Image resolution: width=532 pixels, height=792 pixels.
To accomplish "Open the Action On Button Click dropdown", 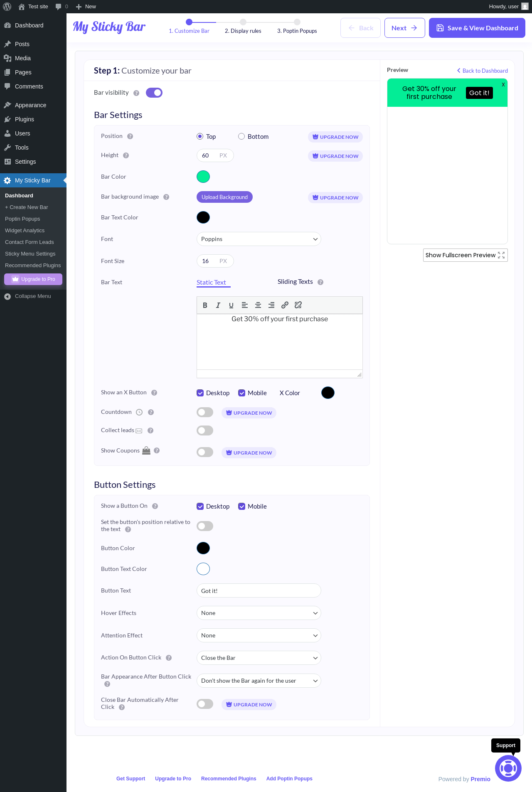I will [259, 658].
